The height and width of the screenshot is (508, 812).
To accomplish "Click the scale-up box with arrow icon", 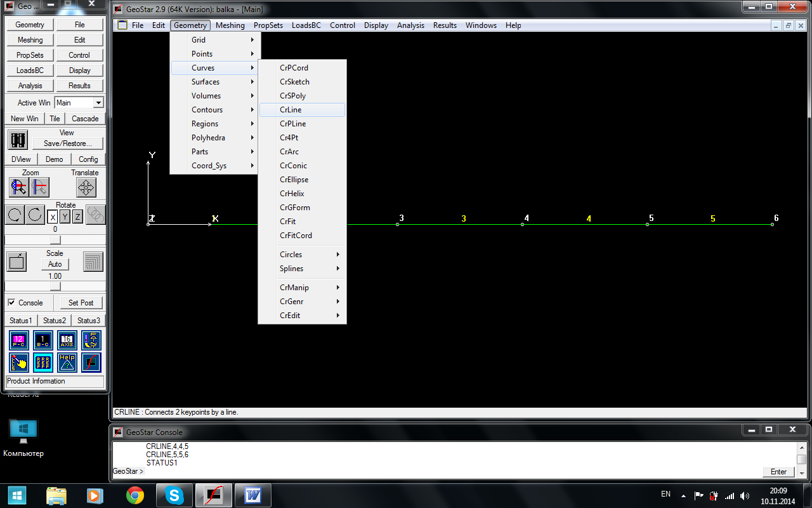I will [16, 262].
